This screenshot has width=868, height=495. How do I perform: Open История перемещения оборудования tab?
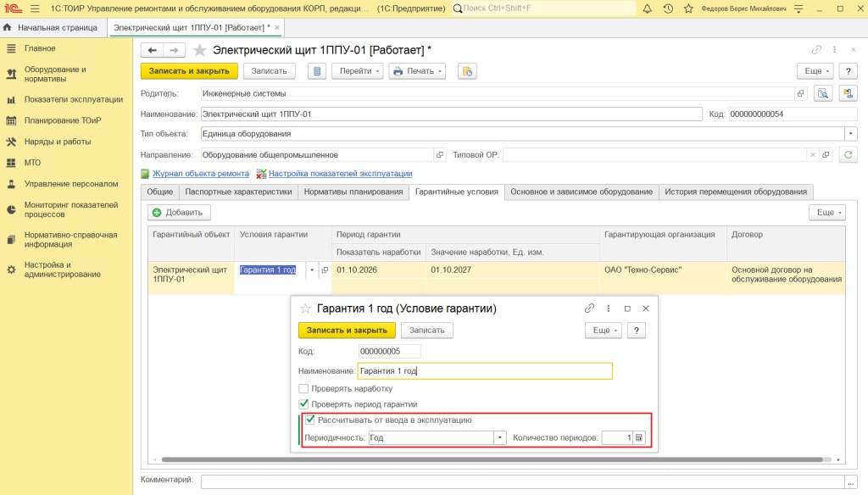click(x=736, y=192)
